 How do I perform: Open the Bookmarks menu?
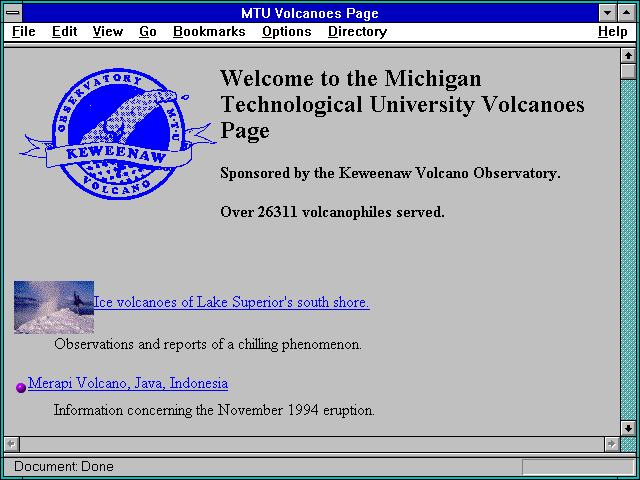[x=209, y=32]
